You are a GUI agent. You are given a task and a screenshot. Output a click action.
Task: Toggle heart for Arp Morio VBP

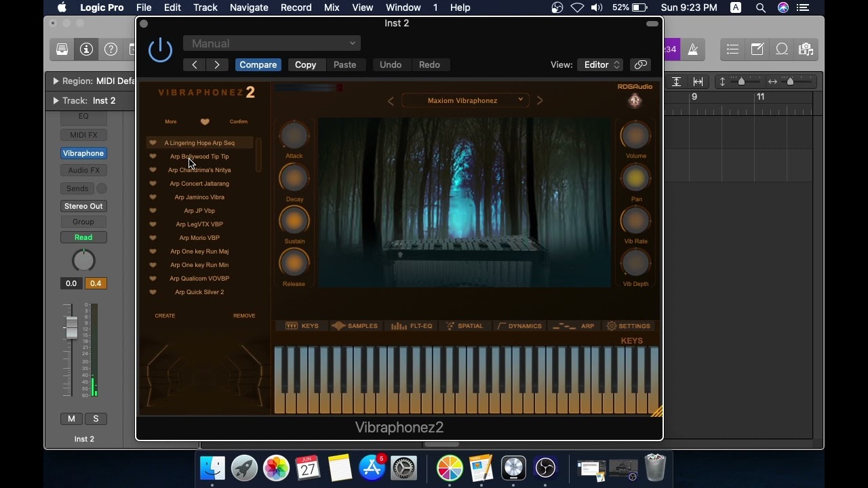coord(153,238)
